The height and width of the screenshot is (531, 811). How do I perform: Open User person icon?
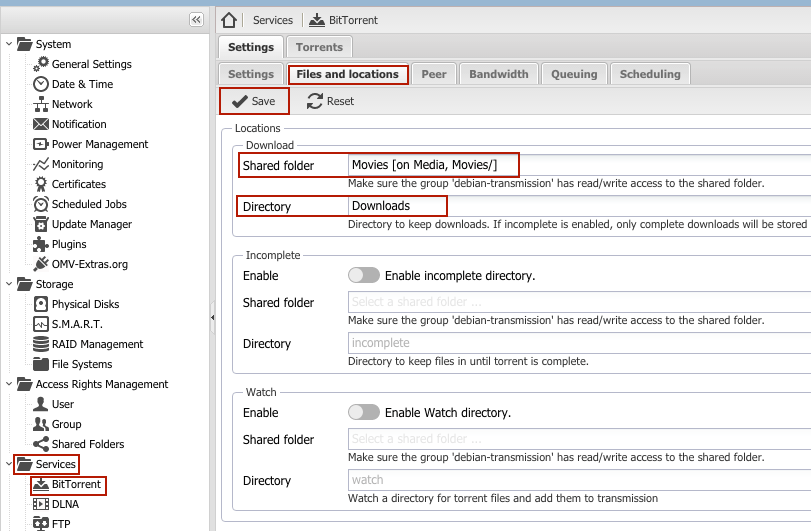tap(41, 404)
